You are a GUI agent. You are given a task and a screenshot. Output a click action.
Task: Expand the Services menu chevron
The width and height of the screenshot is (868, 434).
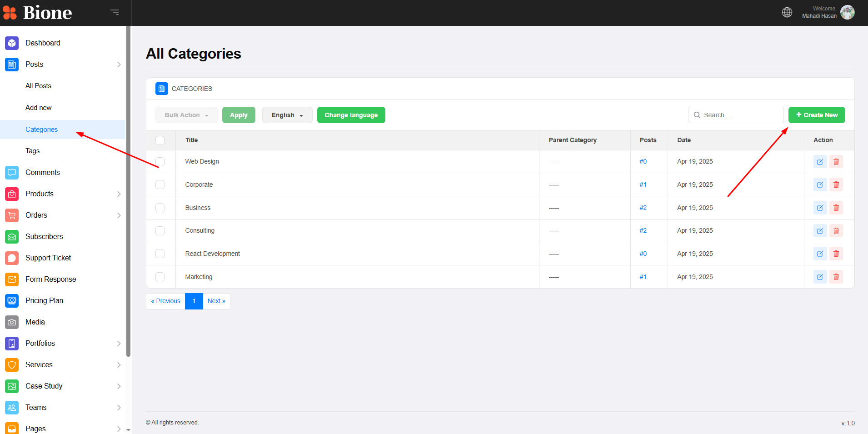[x=119, y=365]
